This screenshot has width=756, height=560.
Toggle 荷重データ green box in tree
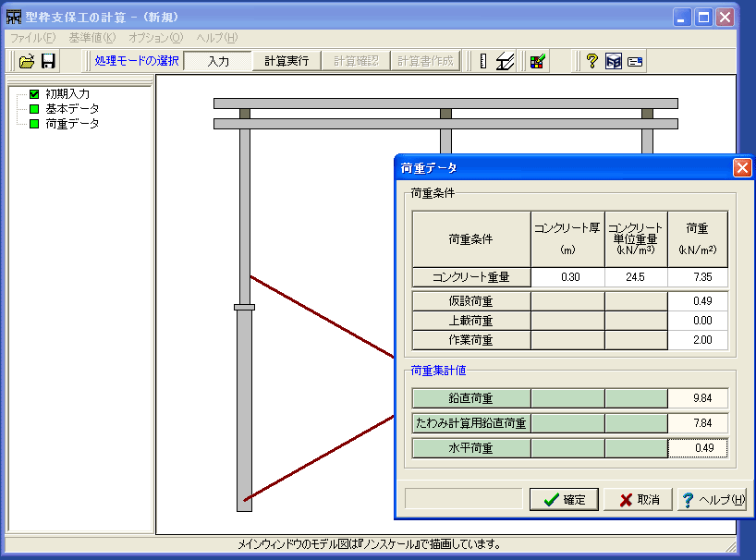click(34, 124)
